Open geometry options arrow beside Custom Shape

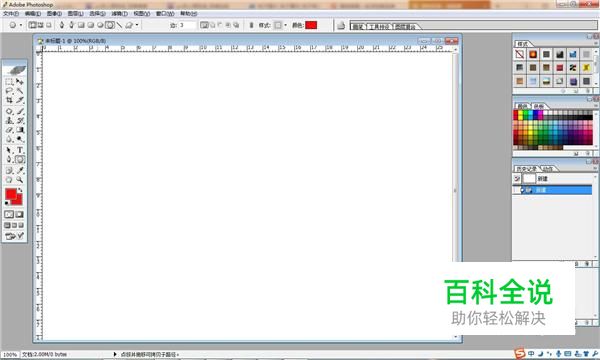point(137,25)
